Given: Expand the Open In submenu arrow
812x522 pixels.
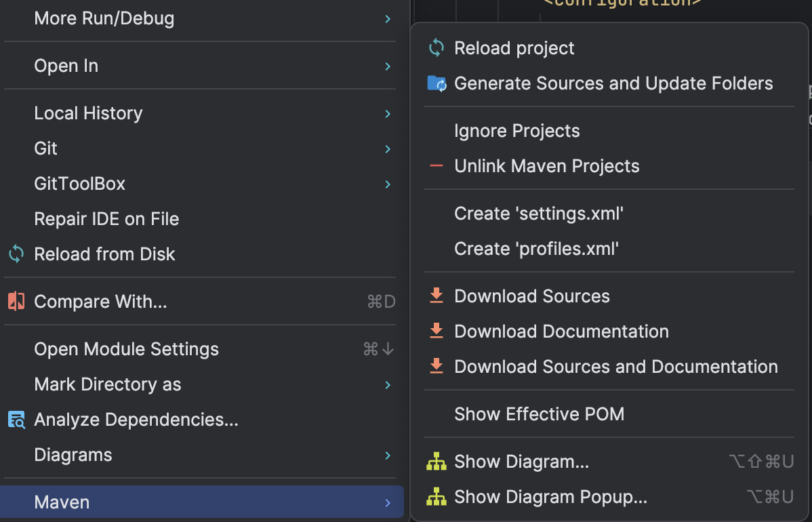Looking at the screenshot, I should (x=388, y=66).
